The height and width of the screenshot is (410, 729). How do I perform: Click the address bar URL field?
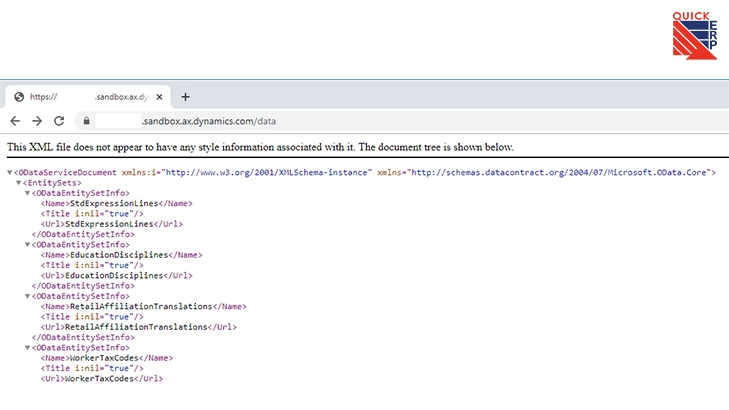click(x=404, y=121)
